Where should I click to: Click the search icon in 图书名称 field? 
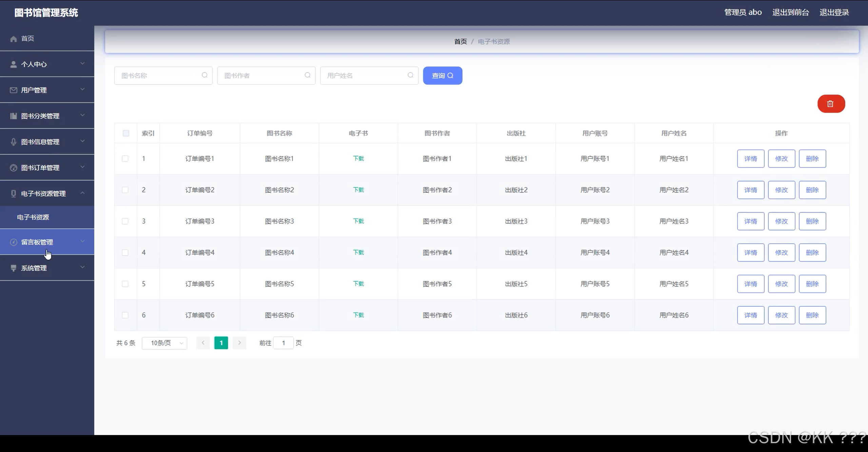coord(204,75)
